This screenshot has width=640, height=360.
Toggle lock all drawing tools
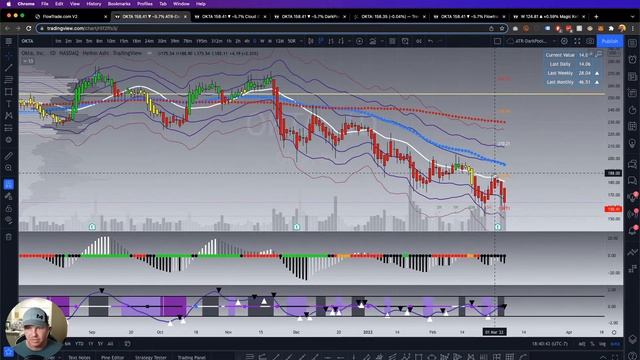[x=9, y=209]
